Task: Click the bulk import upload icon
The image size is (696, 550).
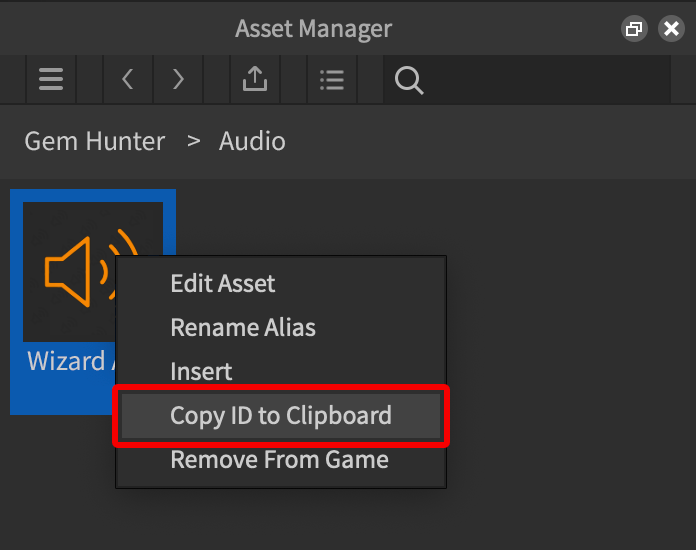Action: pos(255,80)
